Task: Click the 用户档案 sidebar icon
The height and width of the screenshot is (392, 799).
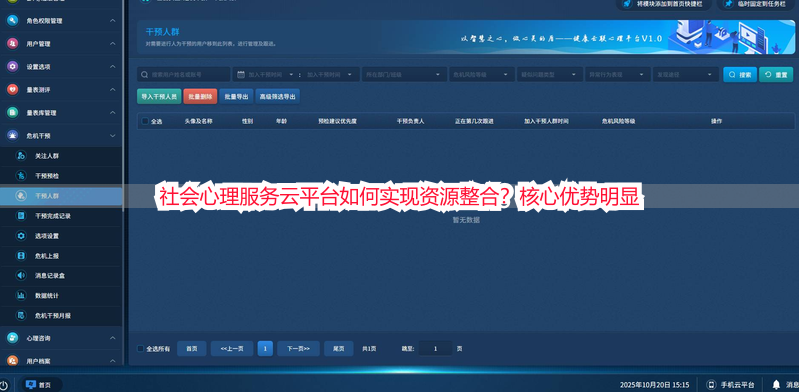Action: [13, 360]
